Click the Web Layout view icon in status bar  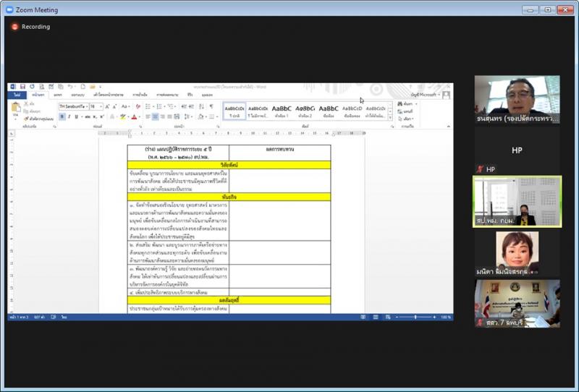(x=388, y=317)
